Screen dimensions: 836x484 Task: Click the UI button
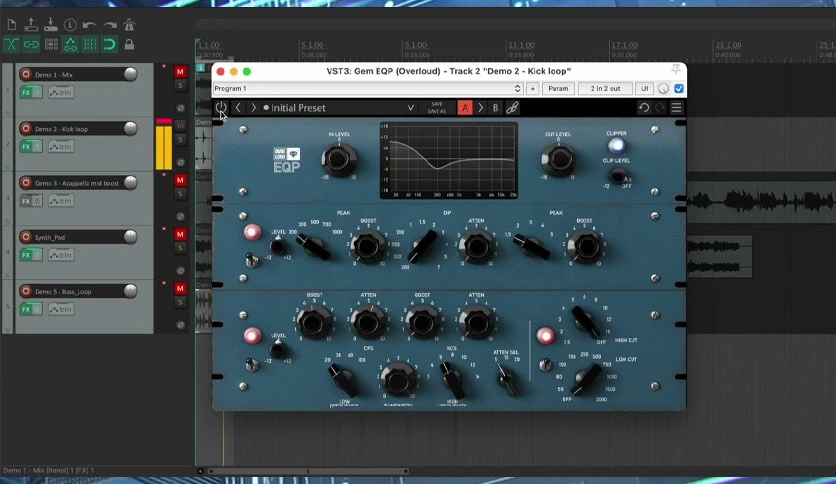(x=645, y=88)
